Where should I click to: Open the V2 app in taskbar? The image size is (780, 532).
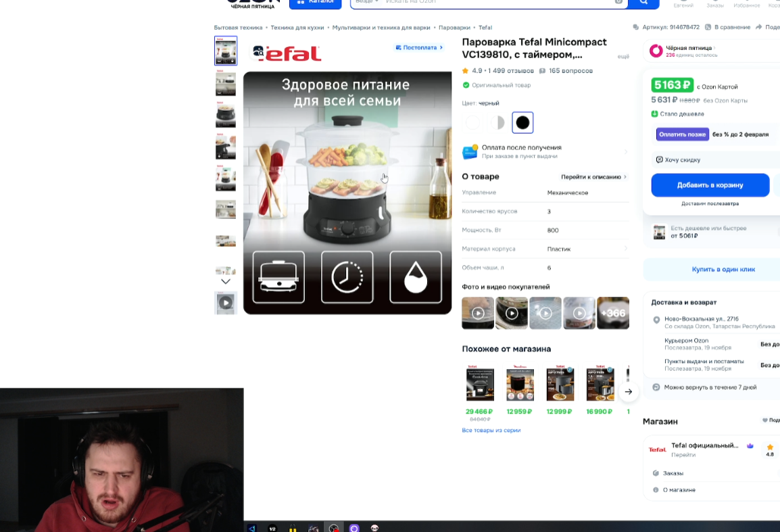pos(272,528)
